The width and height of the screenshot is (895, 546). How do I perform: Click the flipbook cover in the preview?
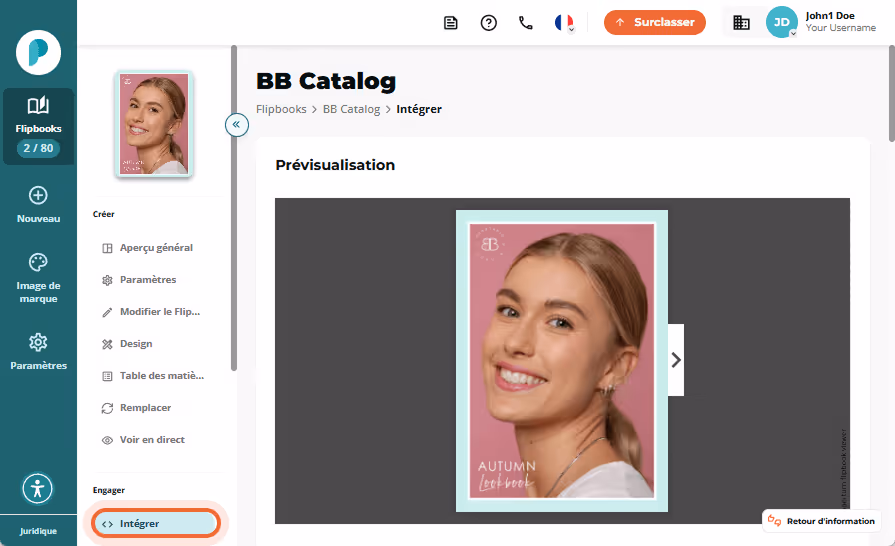pyautogui.click(x=562, y=361)
